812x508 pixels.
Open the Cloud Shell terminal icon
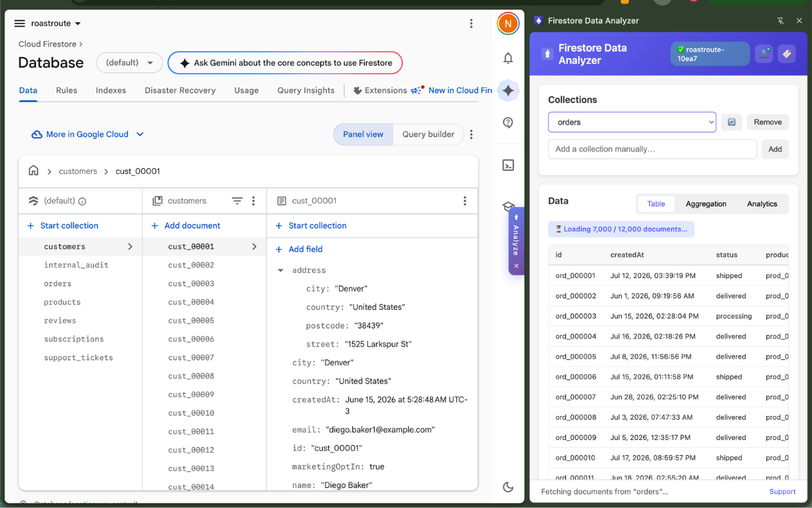(x=508, y=165)
